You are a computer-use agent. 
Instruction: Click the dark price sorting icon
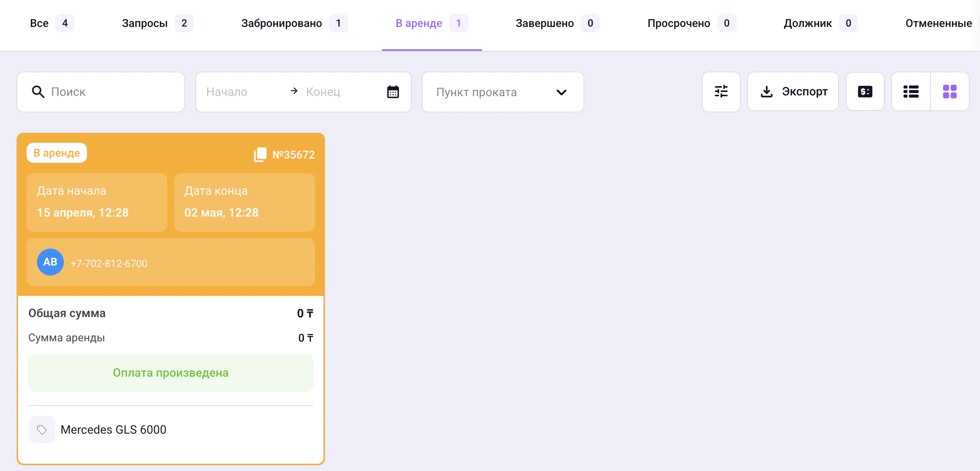pos(865,92)
